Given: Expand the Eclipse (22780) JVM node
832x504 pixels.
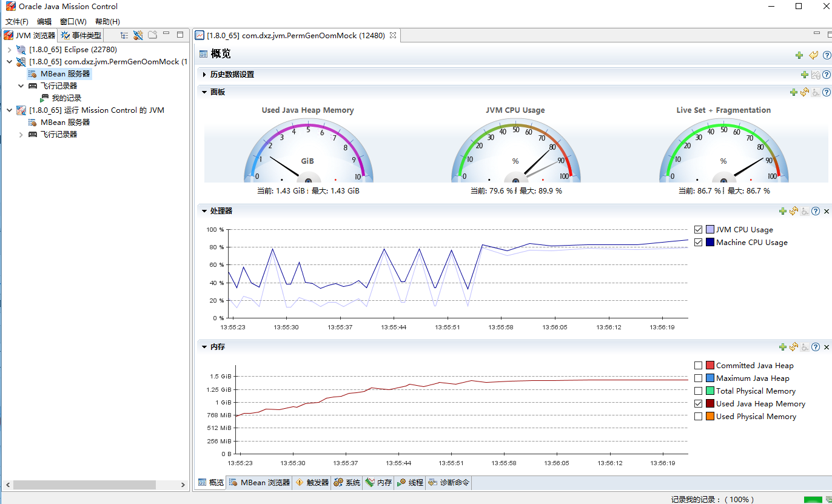Looking at the screenshot, I should click(9, 50).
